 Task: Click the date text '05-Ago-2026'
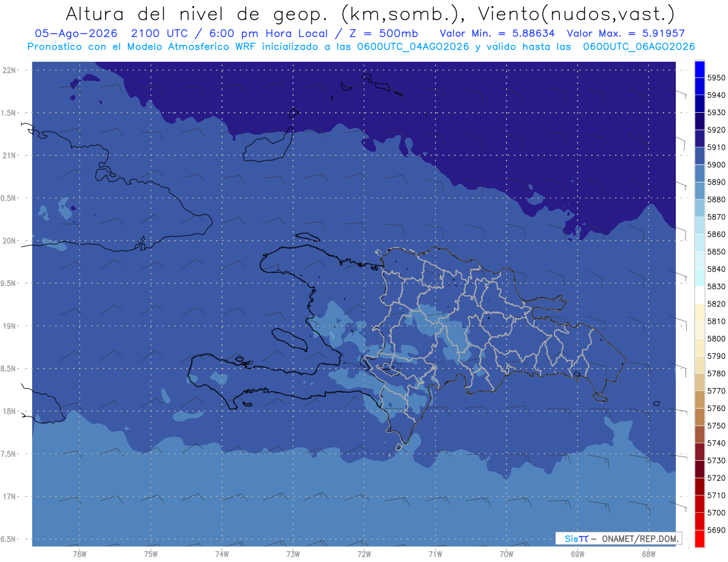tap(76, 33)
